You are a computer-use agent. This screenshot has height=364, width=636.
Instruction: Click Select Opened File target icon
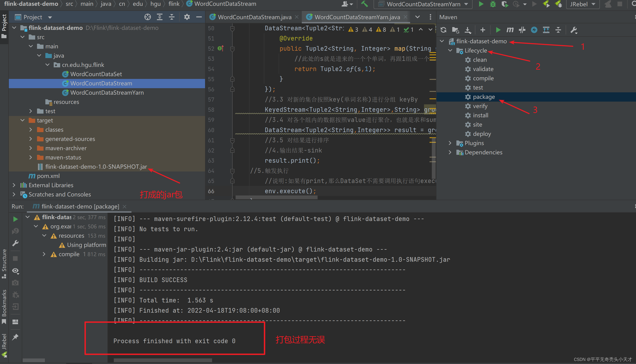tap(147, 17)
